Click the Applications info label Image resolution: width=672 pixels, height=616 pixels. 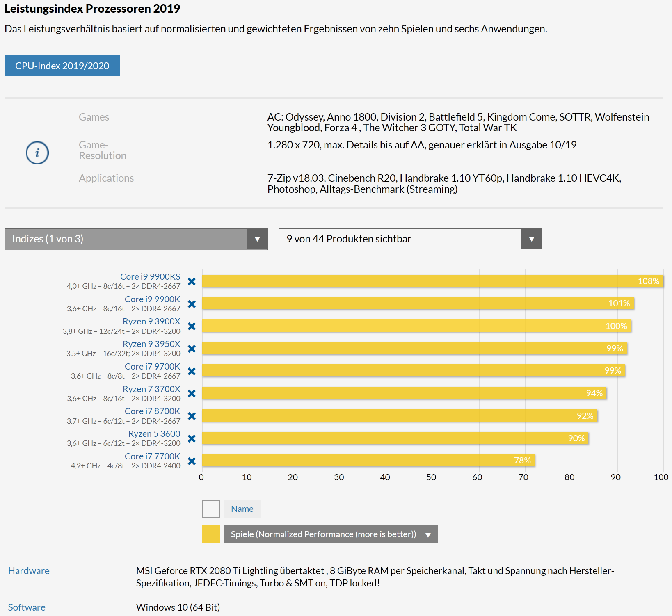point(106,178)
